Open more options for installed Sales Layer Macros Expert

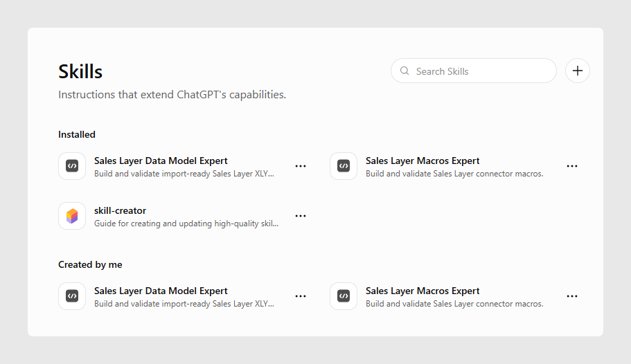tap(572, 166)
